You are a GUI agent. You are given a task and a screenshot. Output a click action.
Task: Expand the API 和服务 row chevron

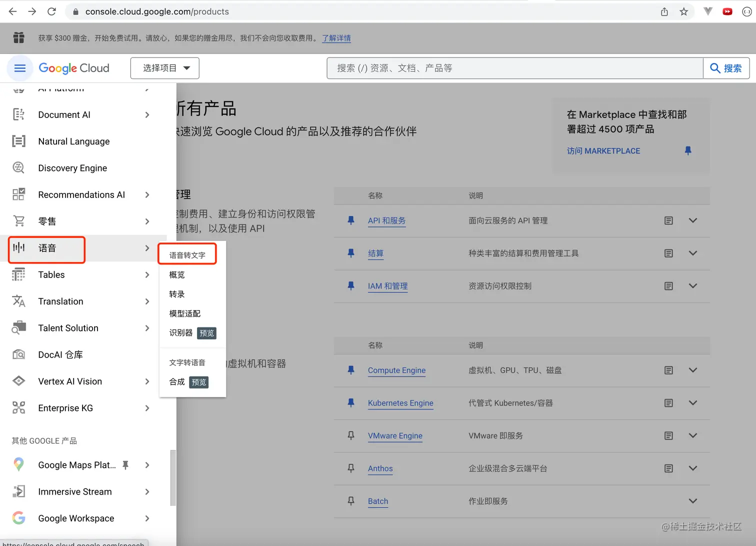point(692,220)
